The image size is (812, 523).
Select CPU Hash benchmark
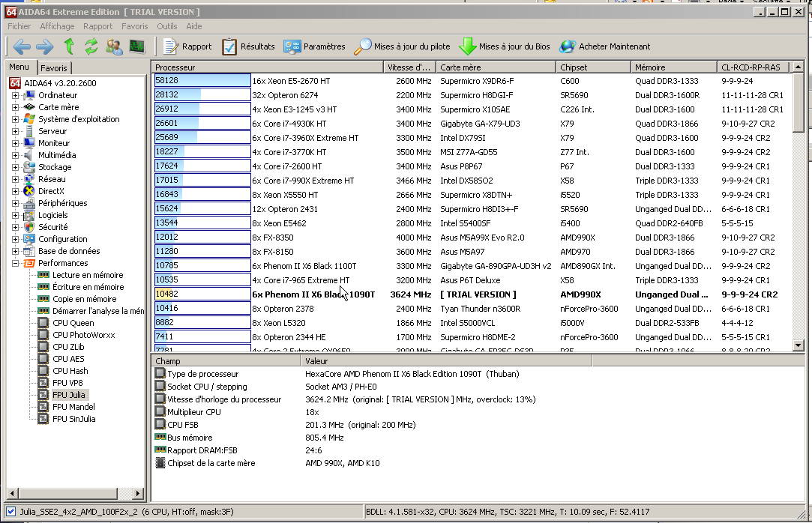pos(70,371)
